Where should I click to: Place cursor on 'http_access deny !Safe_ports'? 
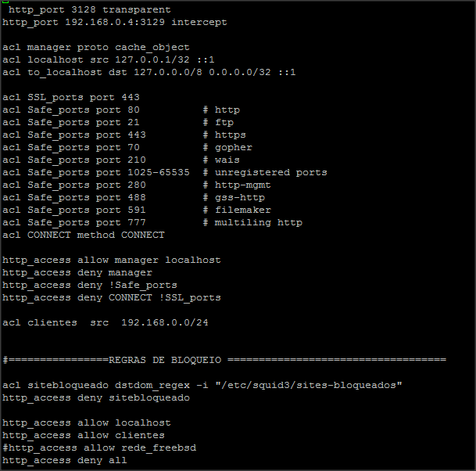[89, 285]
